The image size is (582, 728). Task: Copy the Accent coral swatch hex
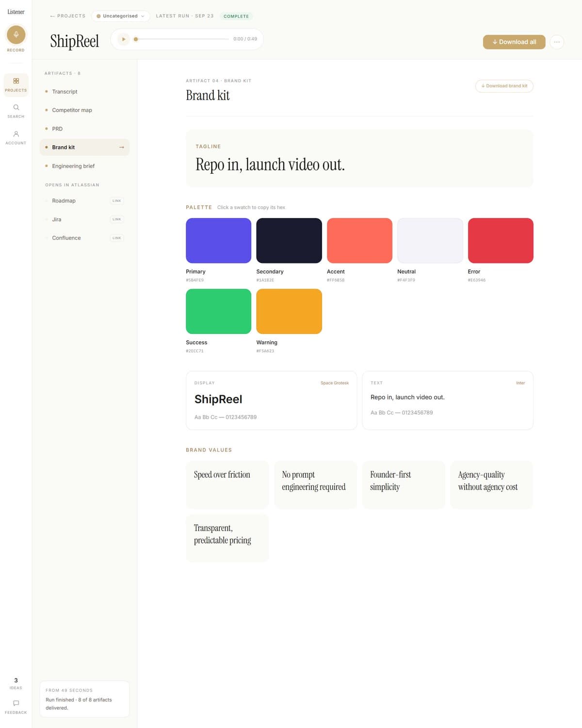[x=359, y=241]
